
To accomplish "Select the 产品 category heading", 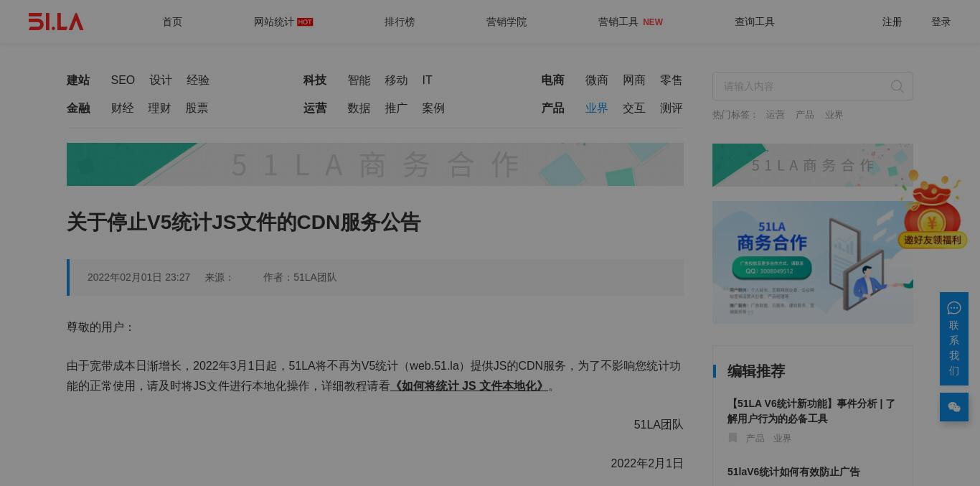I will [x=552, y=108].
